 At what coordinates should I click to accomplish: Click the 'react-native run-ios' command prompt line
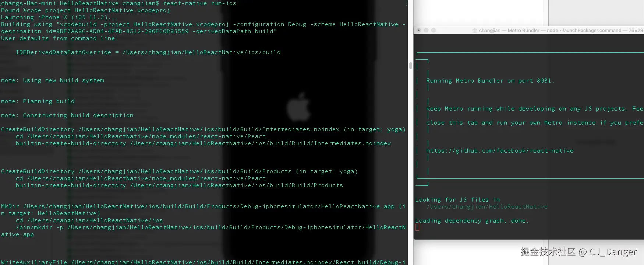click(x=118, y=3)
